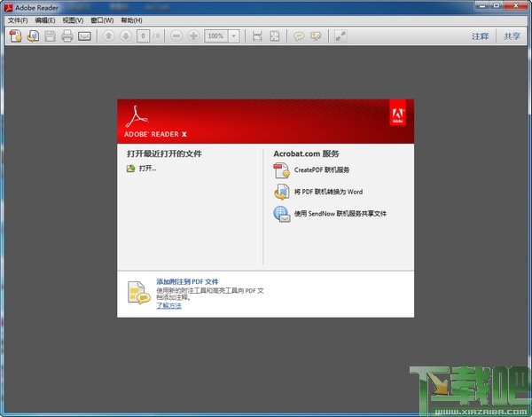Viewport: 532px width, 417px height.
Task: Click 使用 SendNow 联机服务共享文件 link
Action: 340,213
